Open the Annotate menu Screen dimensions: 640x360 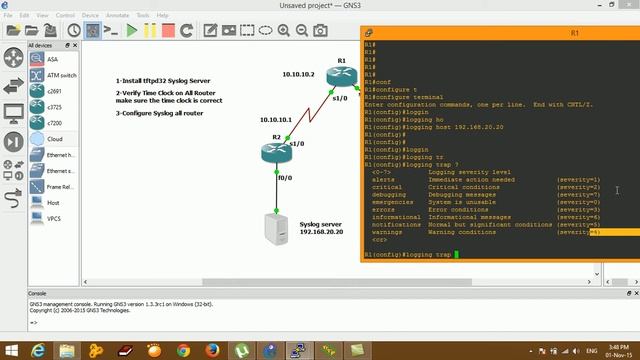[x=118, y=16]
